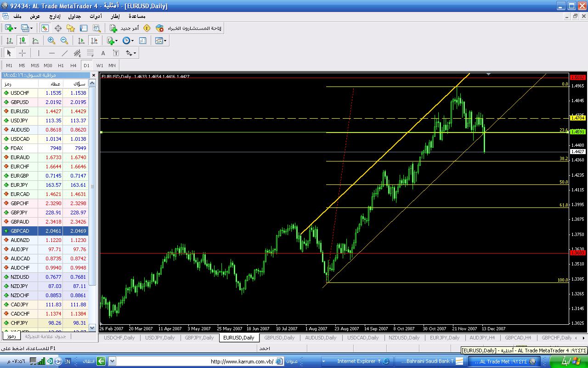Open the chart periodicity clock dropdown
588x368 pixels.
pos(128,40)
